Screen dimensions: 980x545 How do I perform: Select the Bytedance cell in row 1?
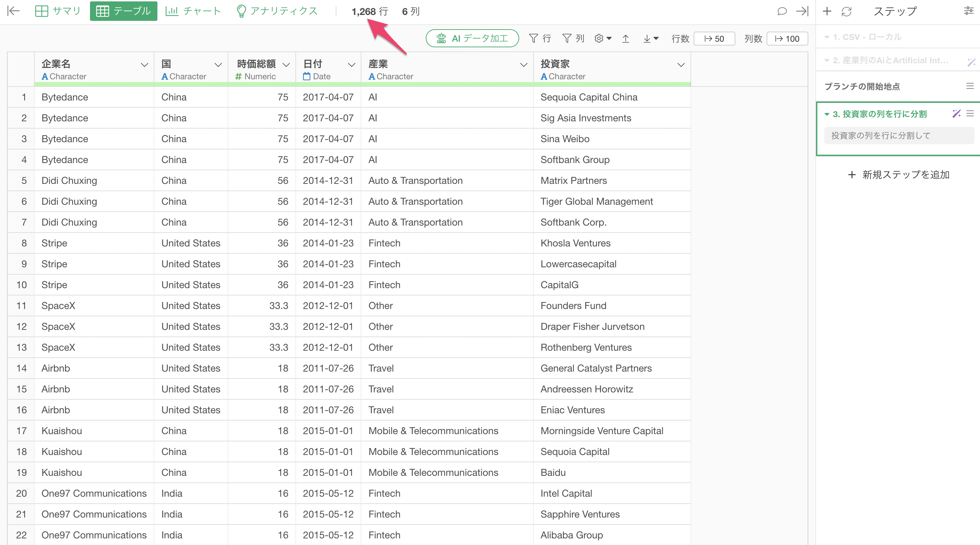94,97
